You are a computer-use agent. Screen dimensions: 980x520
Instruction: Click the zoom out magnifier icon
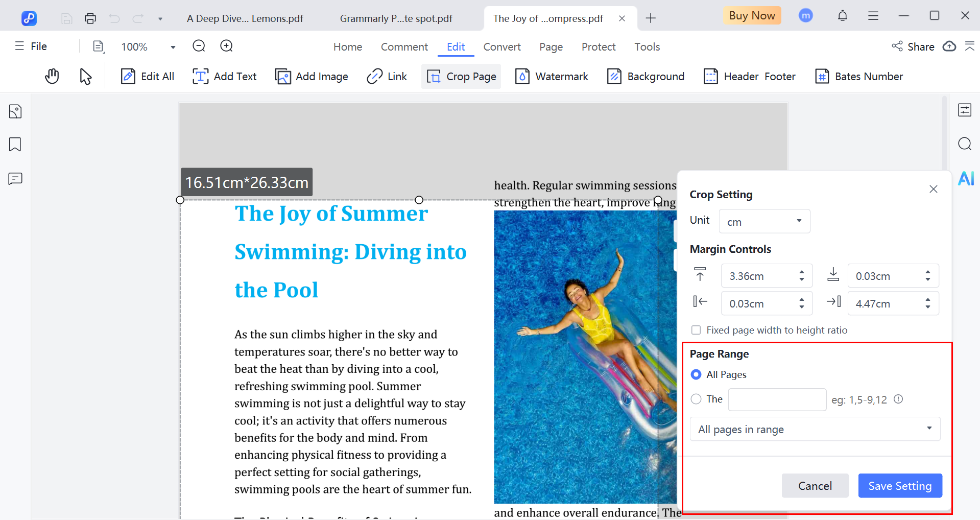pyautogui.click(x=199, y=46)
